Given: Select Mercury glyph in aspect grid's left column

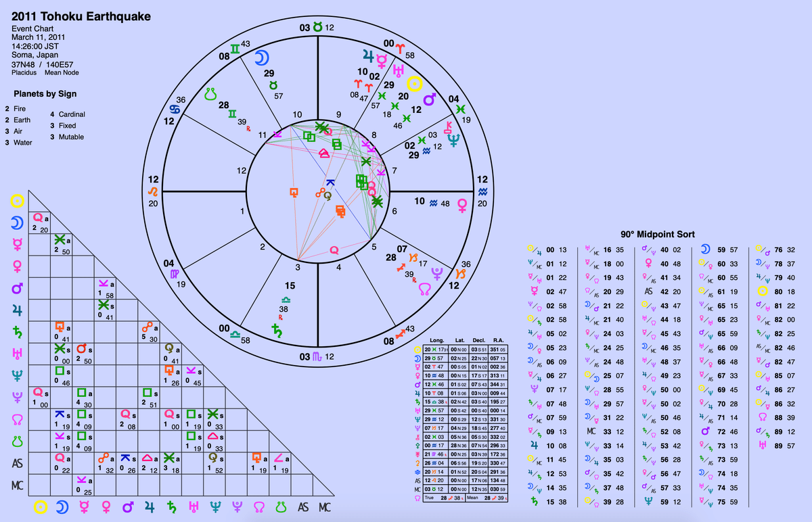Looking at the screenshot, I should coord(18,243).
